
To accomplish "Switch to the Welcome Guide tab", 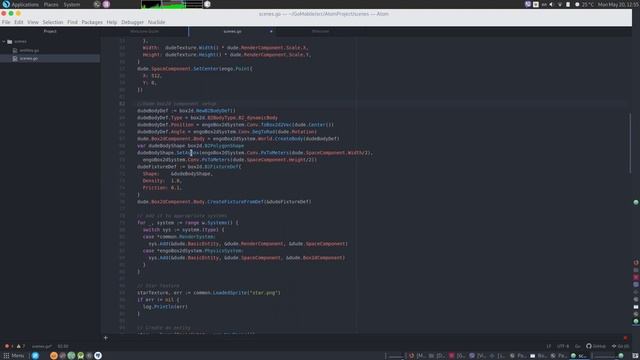I will click(144, 31).
